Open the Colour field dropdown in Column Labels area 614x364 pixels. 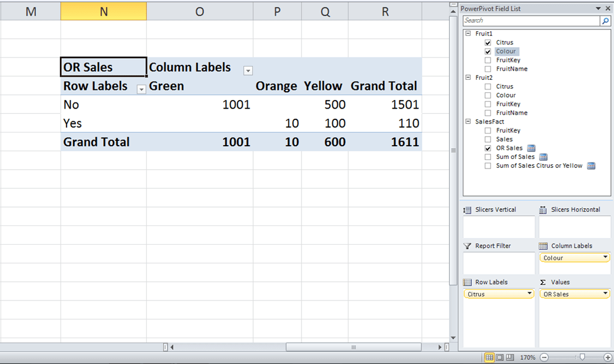click(x=606, y=257)
